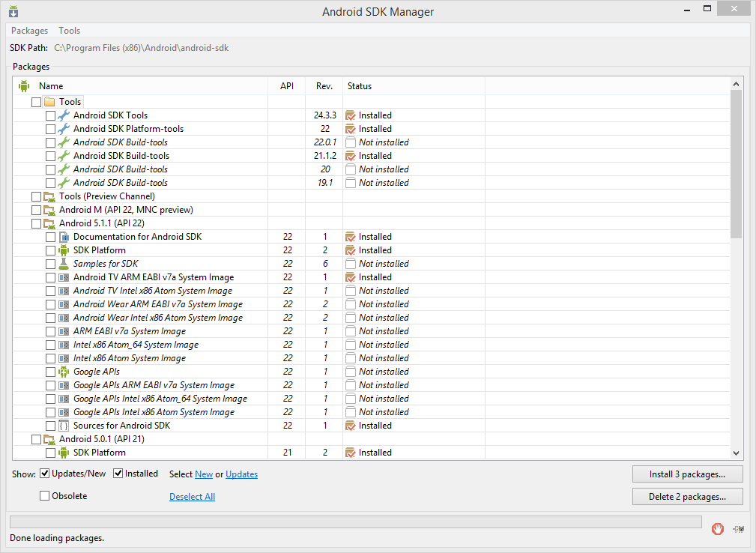Click green wrench icon for Build-tools 21.1.2
This screenshot has width=756, height=553.
tap(64, 156)
